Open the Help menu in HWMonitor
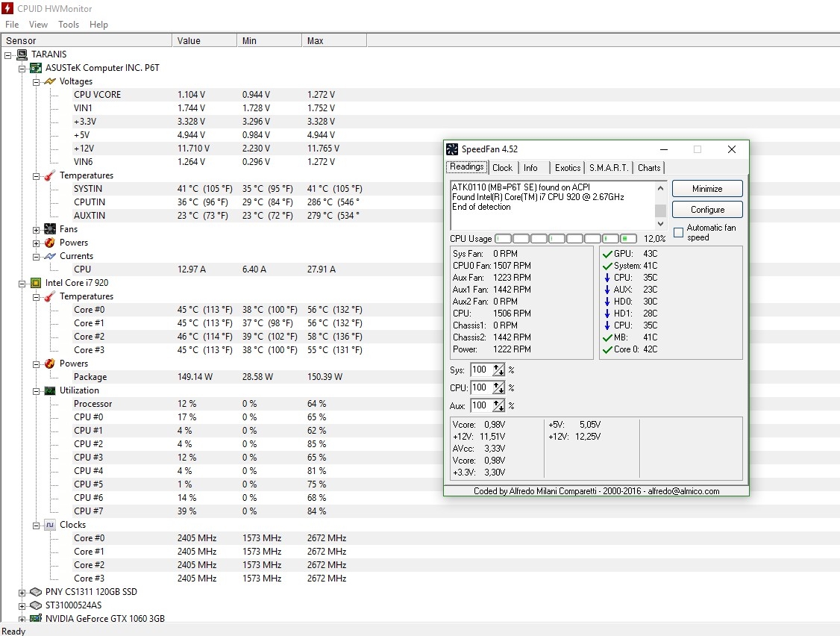The height and width of the screenshot is (636, 840). pos(98,24)
